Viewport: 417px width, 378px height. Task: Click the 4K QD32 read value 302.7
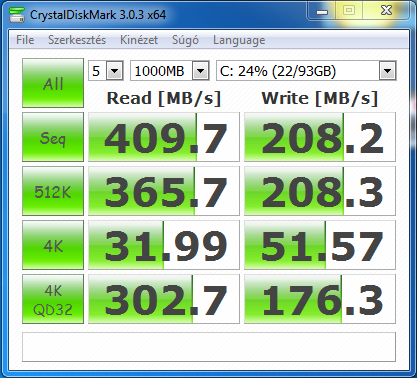[164, 299]
